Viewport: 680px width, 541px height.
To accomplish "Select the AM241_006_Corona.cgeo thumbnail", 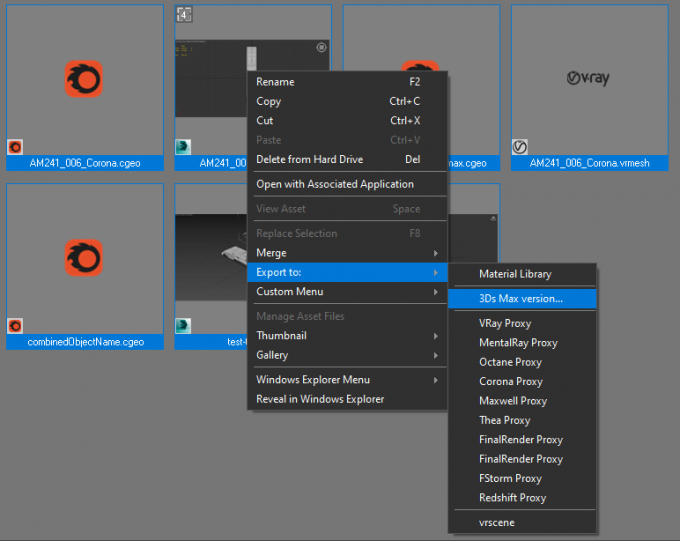I will click(x=85, y=88).
